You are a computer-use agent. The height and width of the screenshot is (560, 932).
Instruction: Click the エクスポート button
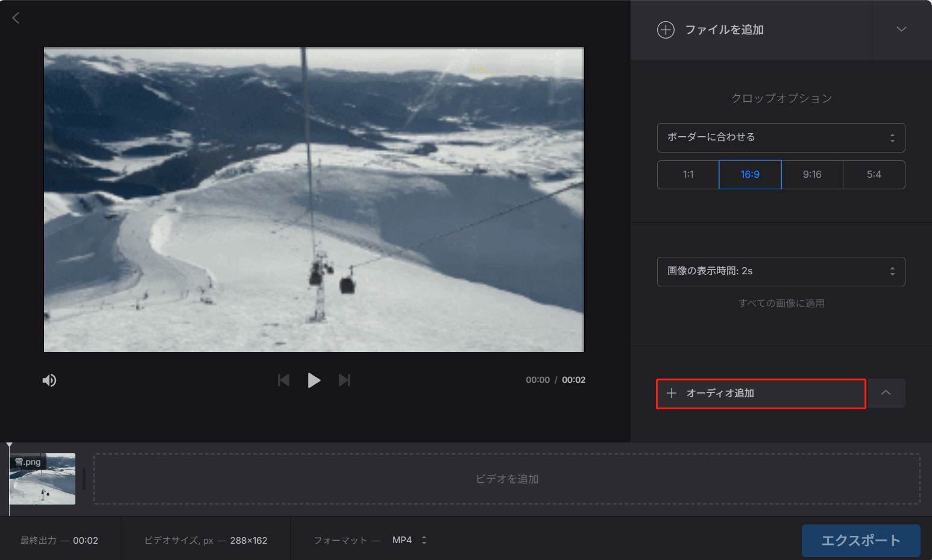[x=861, y=540]
